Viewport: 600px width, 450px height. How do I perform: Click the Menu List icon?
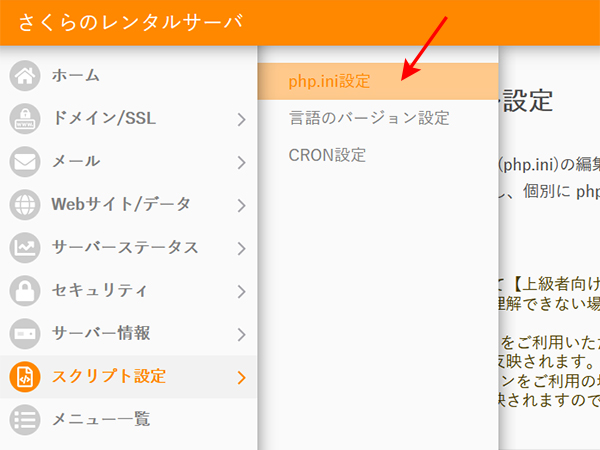[25, 420]
